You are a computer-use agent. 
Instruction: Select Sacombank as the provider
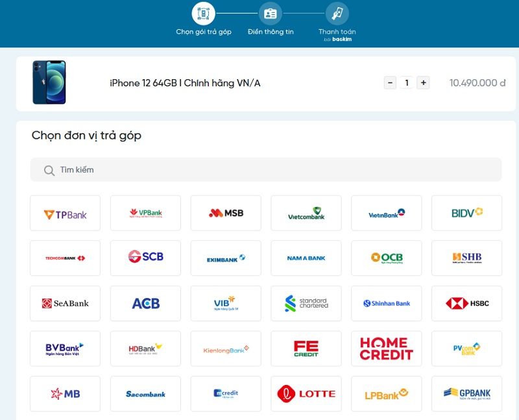(x=145, y=393)
